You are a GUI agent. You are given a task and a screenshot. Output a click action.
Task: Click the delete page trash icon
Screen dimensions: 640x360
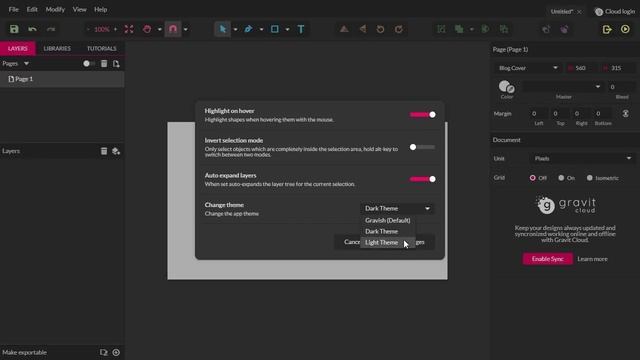pyautogui.click(x=104, y=64)
